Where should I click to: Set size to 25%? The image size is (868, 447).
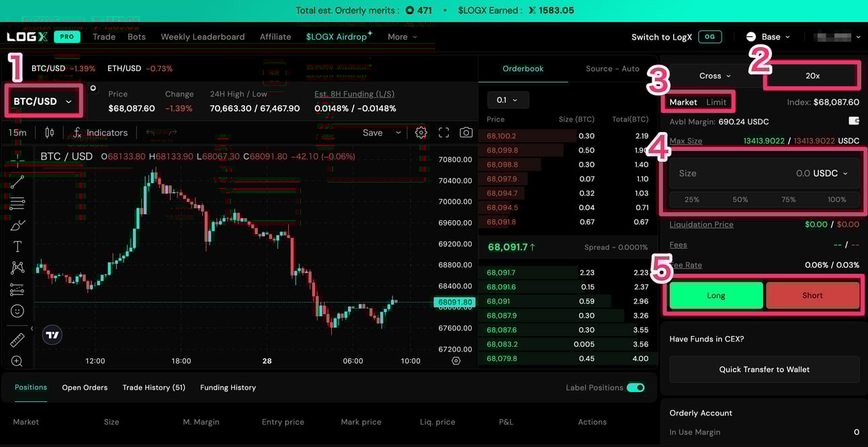pyautogui.click(x=692, y=199)
